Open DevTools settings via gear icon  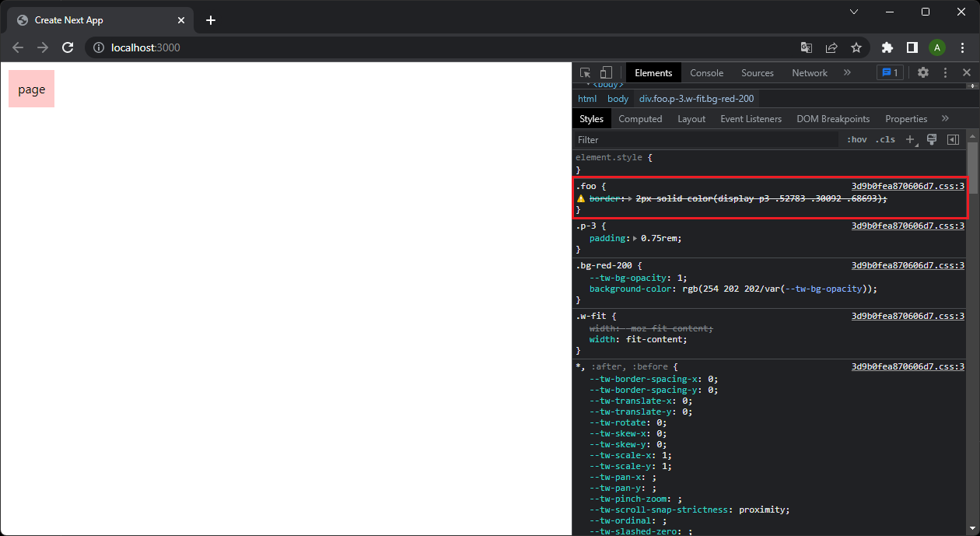[x=922, y=72]
